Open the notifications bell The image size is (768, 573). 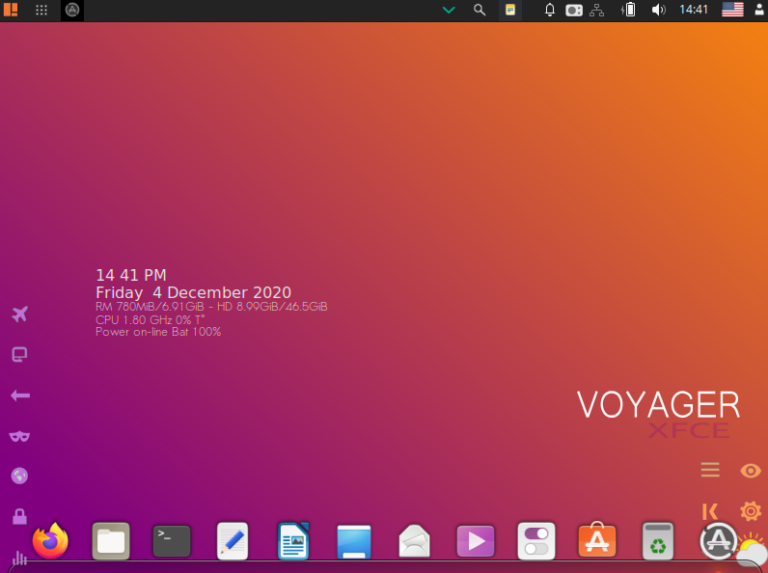[x=550, y=10]
